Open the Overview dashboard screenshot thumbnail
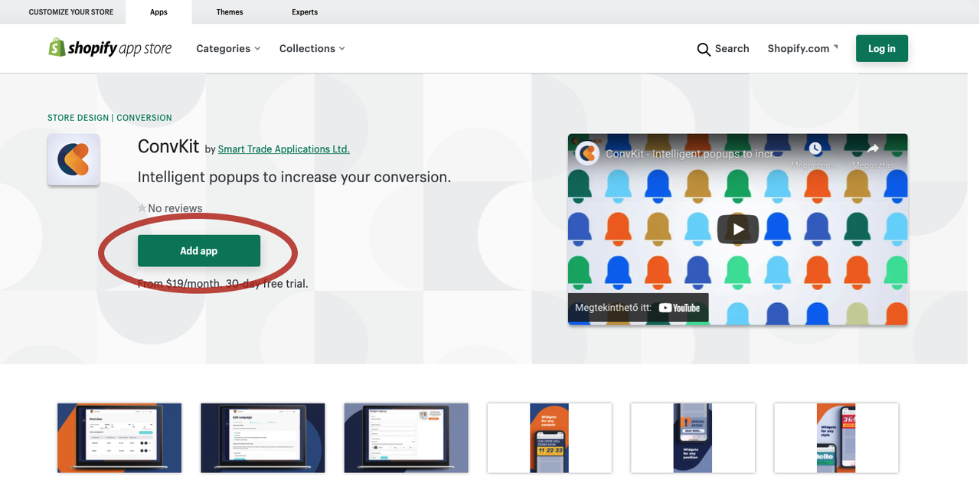Image resolution: width=980 pixels, height=496 pixels. pyautogui.click(x=119, y=438)
